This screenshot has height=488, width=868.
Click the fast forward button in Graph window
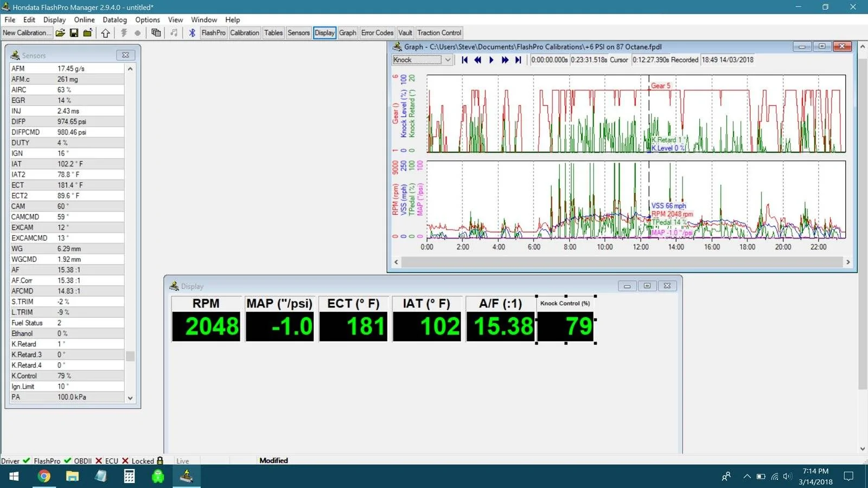click(505, 60)
